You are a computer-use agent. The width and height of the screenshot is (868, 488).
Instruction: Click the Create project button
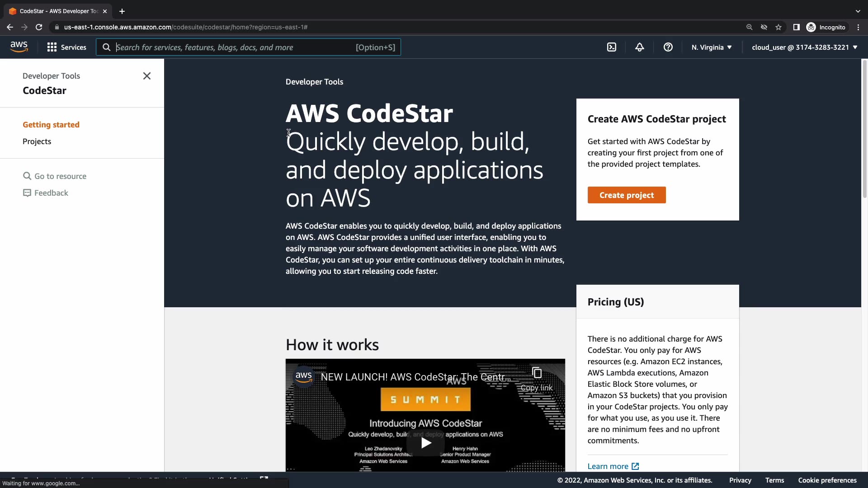(x=626, y=195)
